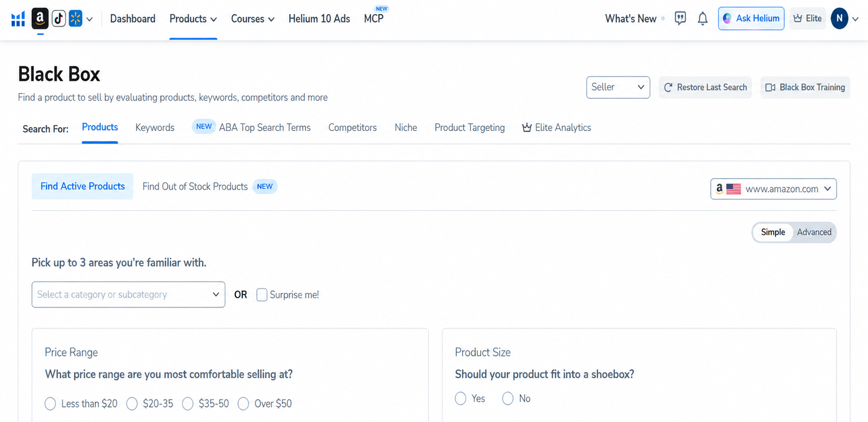Check the Surprise me! checkbox
This screenshot has width=868, height=422.
click(x=262, y=295)
